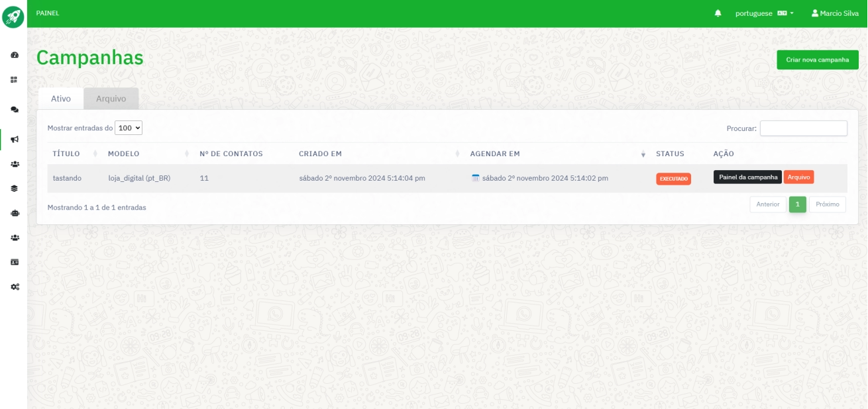Open the dashboard gauge icon in sidebar

(15, 55)
